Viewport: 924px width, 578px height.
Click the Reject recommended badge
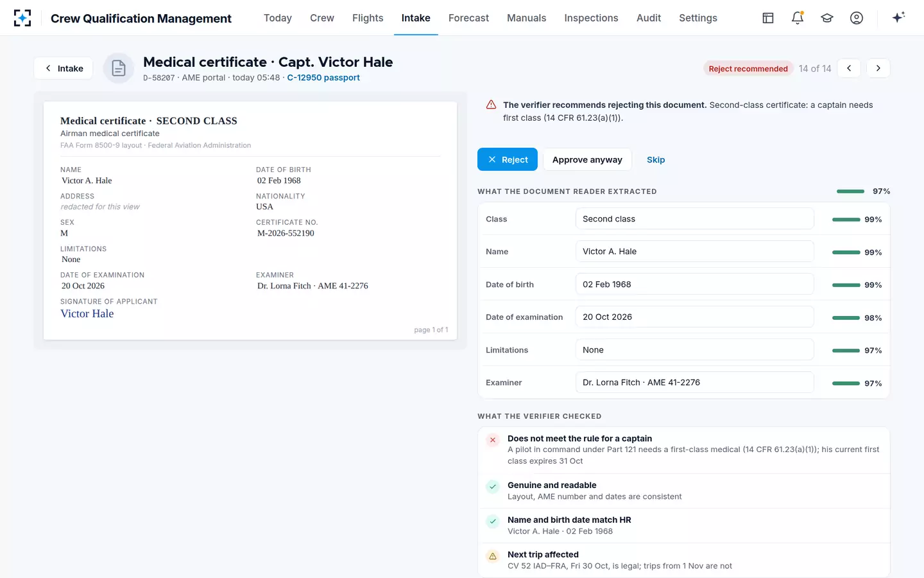click(x=748, y=69)
